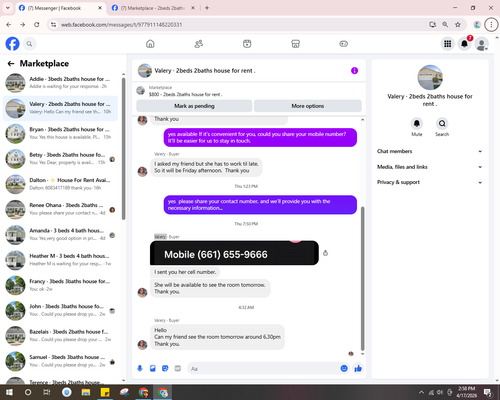Open notifications bell
The width and height of the screenshot is (500, 400).
464,44
